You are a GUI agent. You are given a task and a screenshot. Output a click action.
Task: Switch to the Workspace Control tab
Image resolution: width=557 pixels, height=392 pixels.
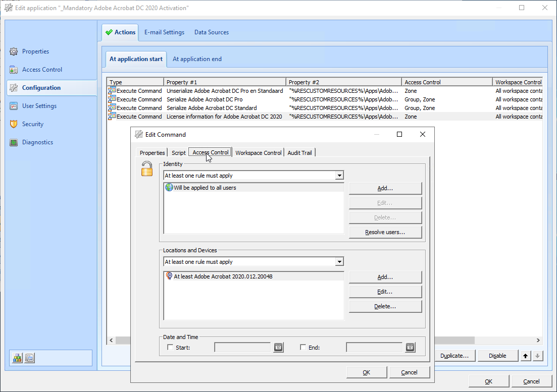click(x=258, y=153)
